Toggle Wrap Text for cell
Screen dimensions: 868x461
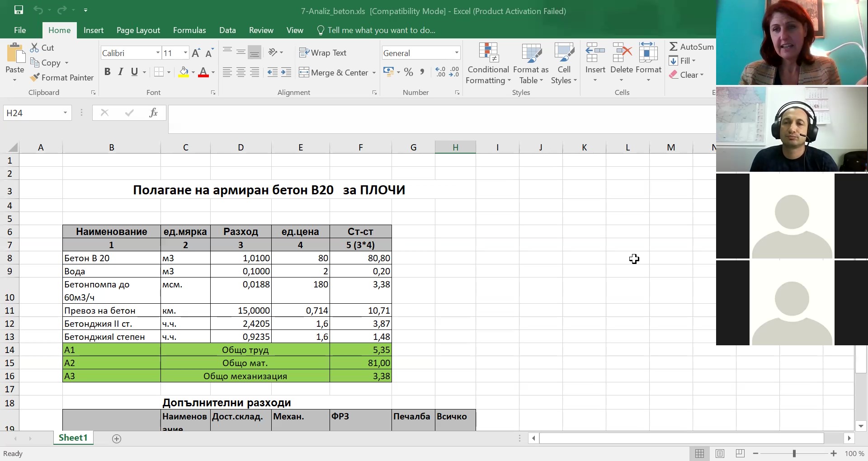point(323,53)
